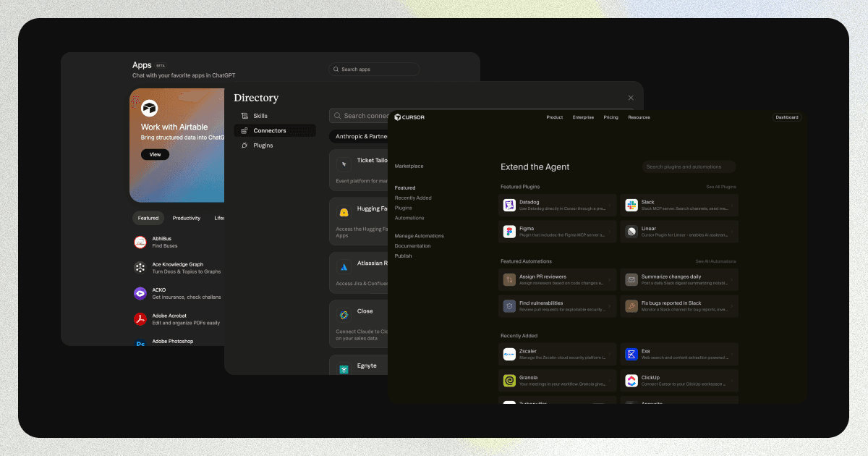Viewport: 868px width, 456px height.
Task: Expand the Linear plugin row chevron
Action: (732, 232)
